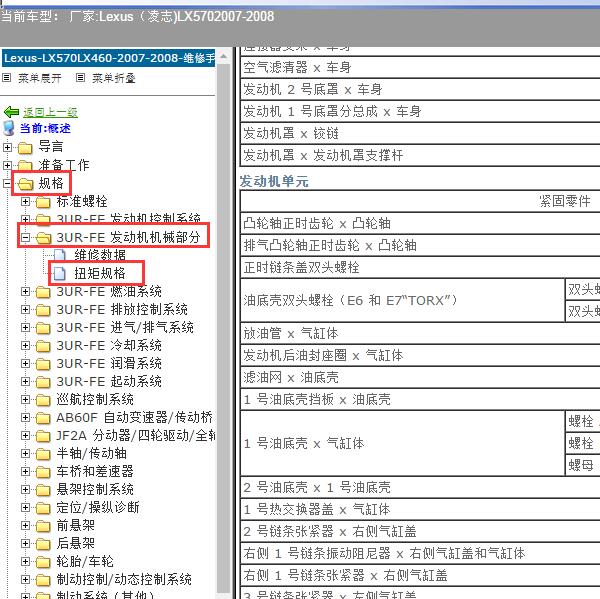Click the 巡航控制系统 folder icon
The image size is (600, 599).
[43, 400]
